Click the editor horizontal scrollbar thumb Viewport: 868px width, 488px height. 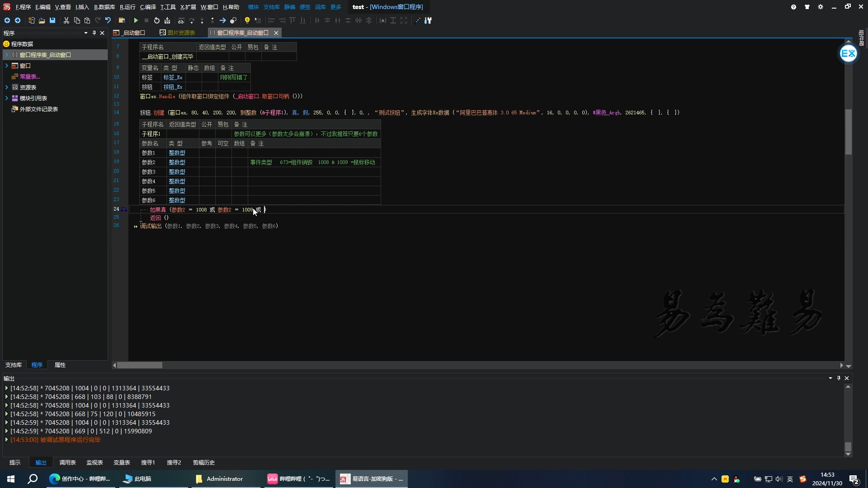(139, 365)
